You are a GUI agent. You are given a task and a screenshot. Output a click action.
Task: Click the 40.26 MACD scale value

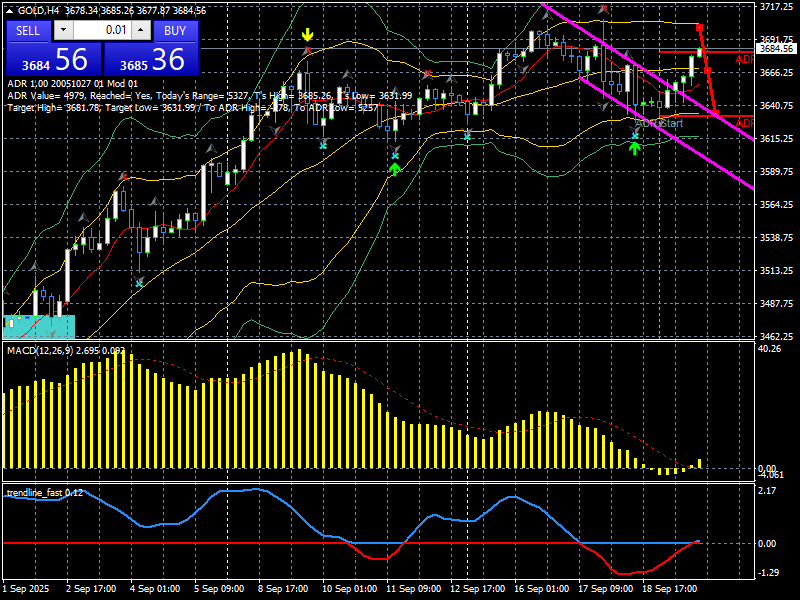click(770, 349)
